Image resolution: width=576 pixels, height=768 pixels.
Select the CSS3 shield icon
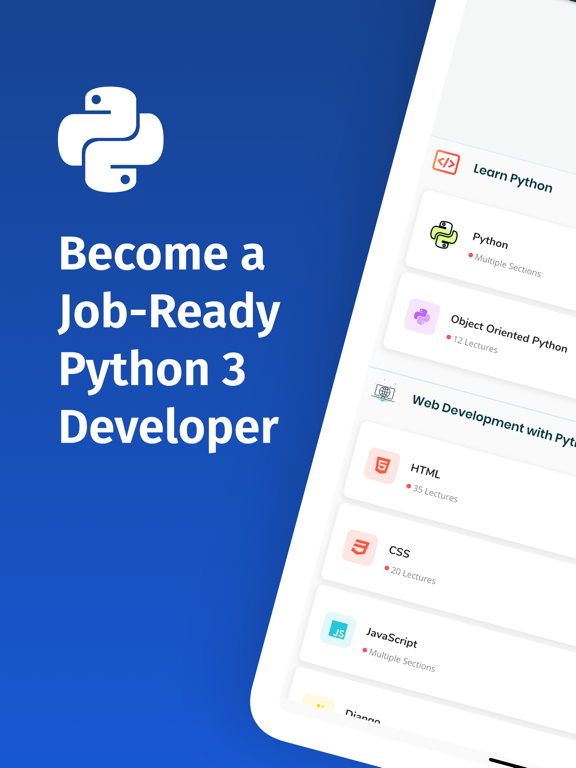tap(360, 548)
